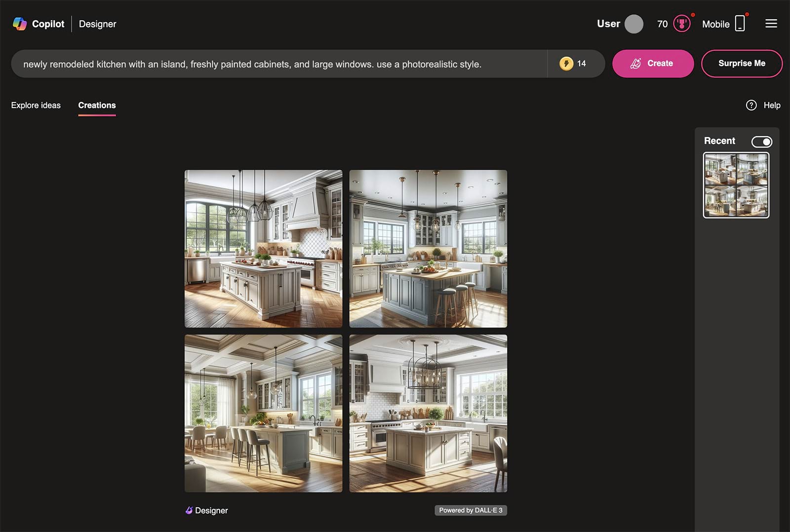Open the Designer home link

tap(98, 24)
